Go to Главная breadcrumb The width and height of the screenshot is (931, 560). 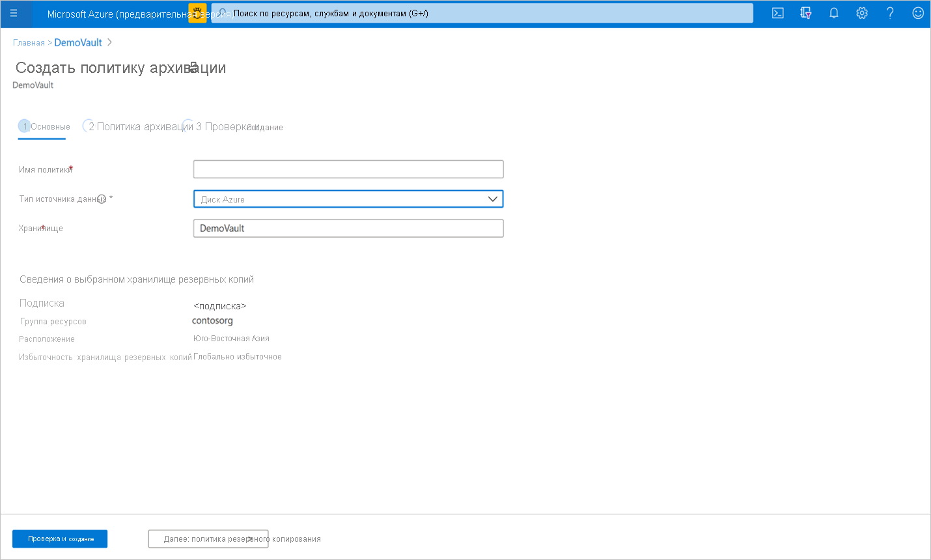tap(29, 43)
